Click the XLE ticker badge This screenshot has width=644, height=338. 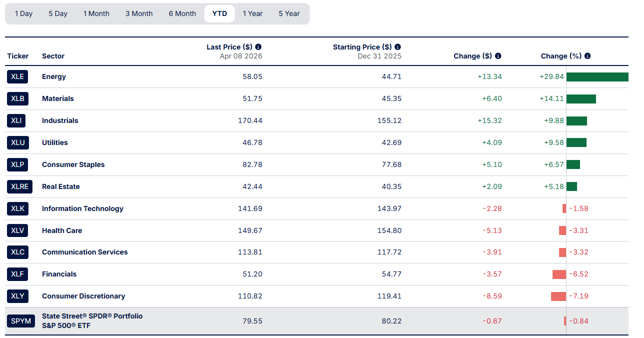click(17, 76)
